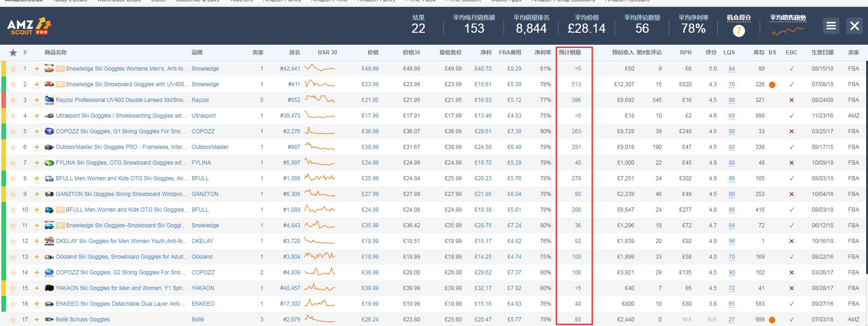Click plus icon for Odoland Ski Goggles row
This screenshot has width=868, height=326.
click(36, 257)
